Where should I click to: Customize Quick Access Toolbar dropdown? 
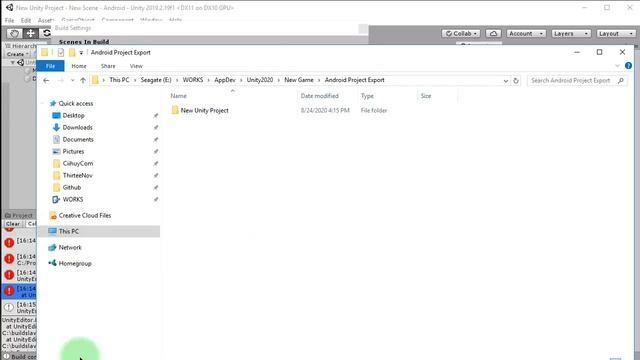pos(81,53)
